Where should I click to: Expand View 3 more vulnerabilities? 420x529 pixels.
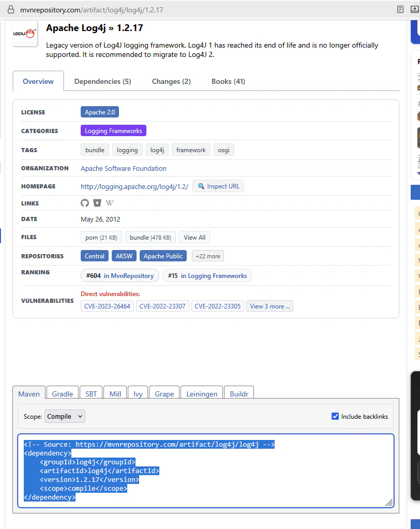[269, 306]
